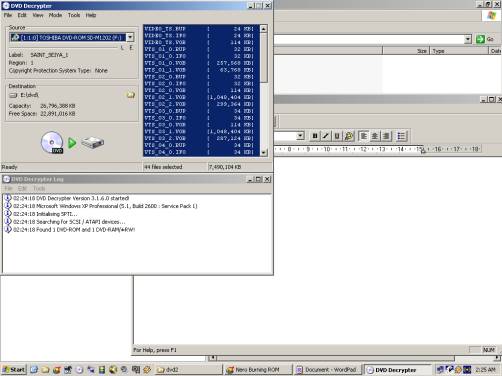The image size is (502, 376).
Task: Click the Nero quick launch icon
Action: coord(57,370)
